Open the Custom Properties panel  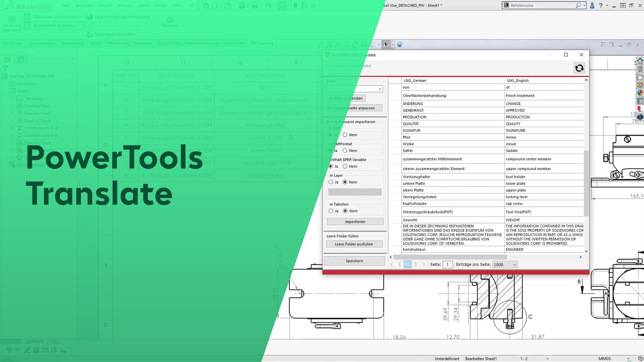click(x=639, y=100)
